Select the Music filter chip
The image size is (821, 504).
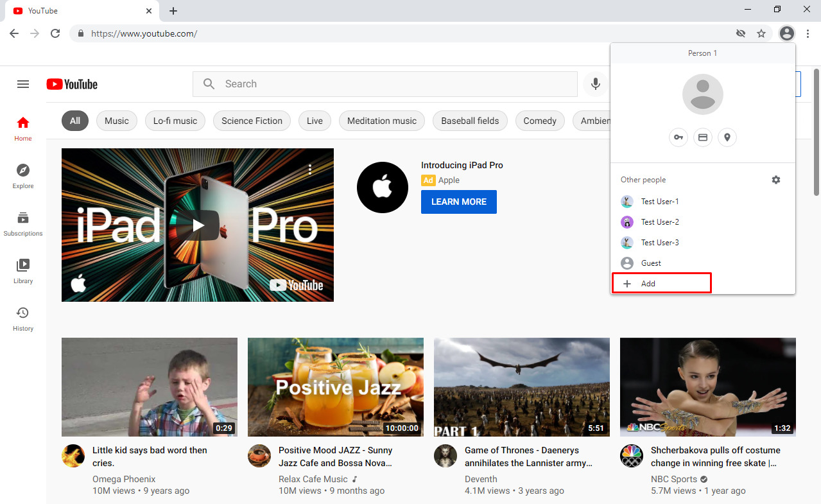pos(117,121)
